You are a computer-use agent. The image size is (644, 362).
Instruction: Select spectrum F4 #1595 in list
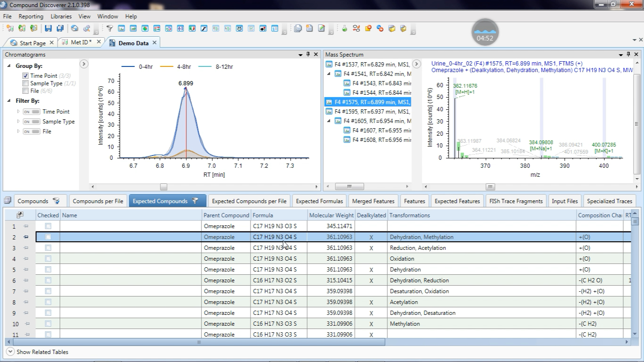tap(368, 112)
